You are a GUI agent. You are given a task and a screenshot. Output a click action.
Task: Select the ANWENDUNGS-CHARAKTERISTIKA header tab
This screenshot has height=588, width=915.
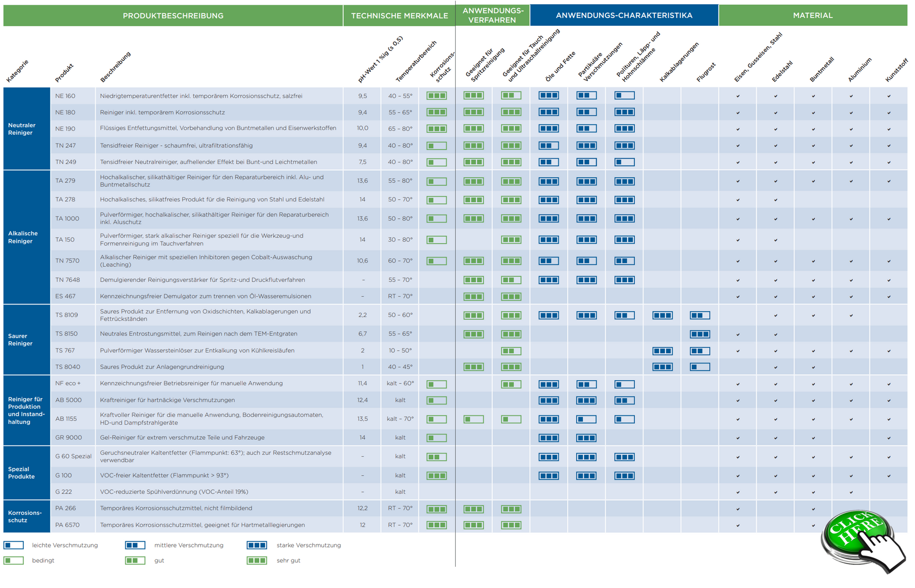[x=624, y=15]
